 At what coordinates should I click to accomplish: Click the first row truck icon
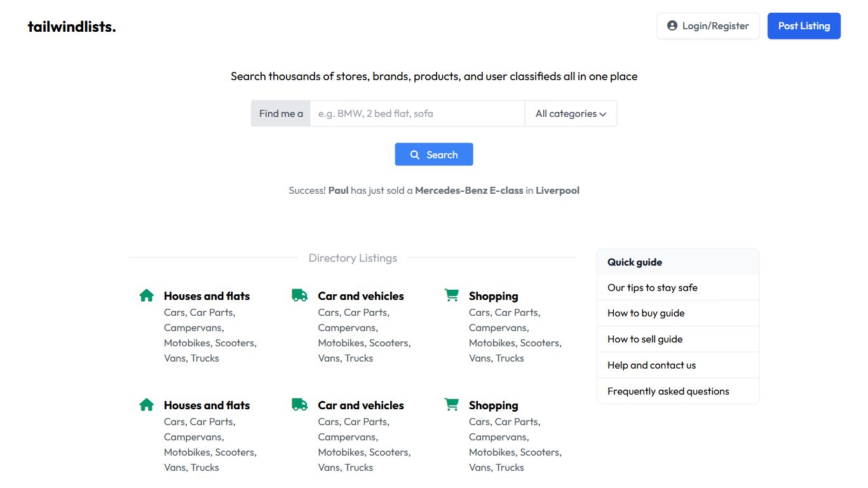[x=300, y=295]
